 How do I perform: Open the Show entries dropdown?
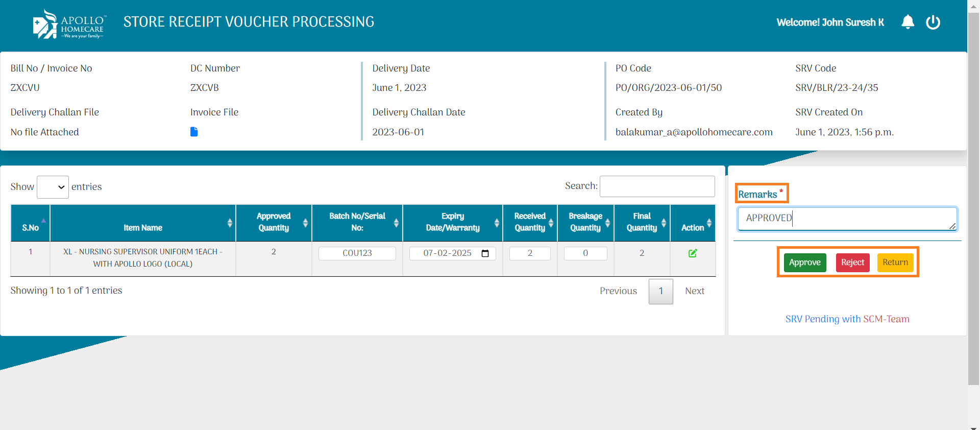(53, 187)
